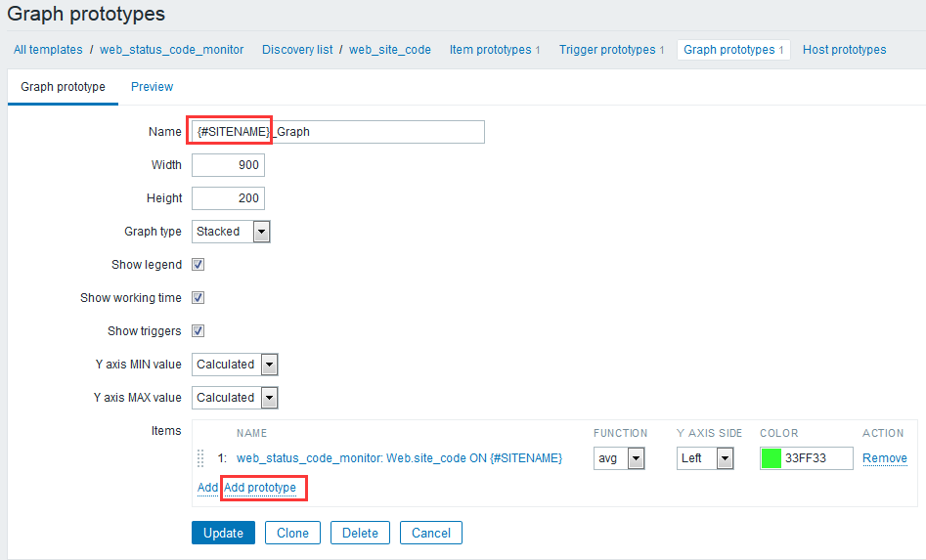Screen dimensions: 926x560
Task: Open Discovery list link
Action: tap(297, 50)
